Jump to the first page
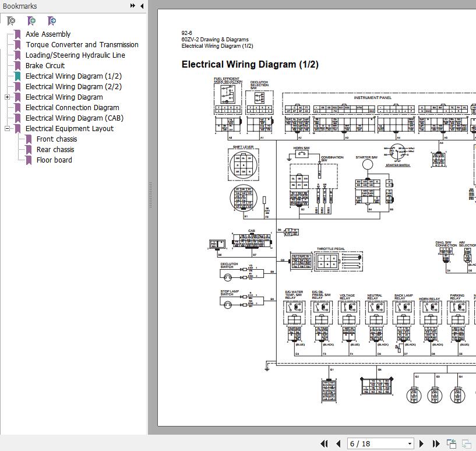Screen dimensions: 476x451 click(x=325, y=444)
